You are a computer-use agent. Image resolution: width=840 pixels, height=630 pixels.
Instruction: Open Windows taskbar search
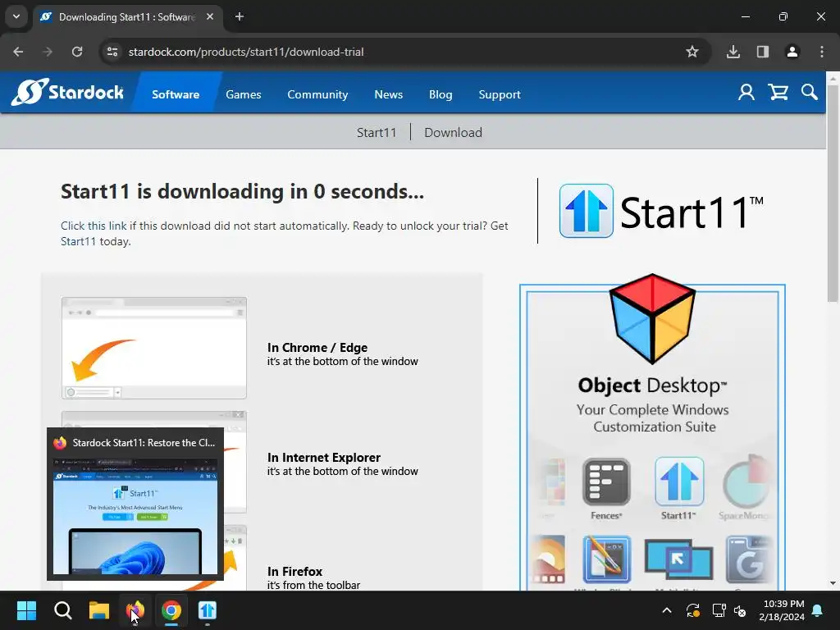[x=62, y=610]
